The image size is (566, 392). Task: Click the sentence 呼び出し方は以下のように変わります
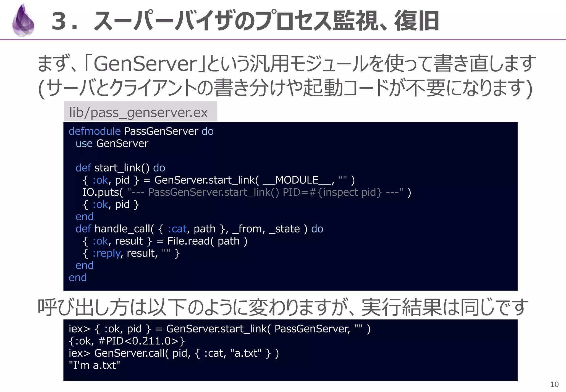pyautogui.click(x=283, y=307)
